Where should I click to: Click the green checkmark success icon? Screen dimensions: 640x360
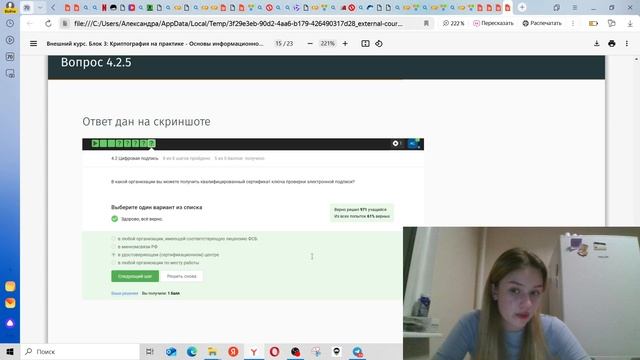[115, 219]
